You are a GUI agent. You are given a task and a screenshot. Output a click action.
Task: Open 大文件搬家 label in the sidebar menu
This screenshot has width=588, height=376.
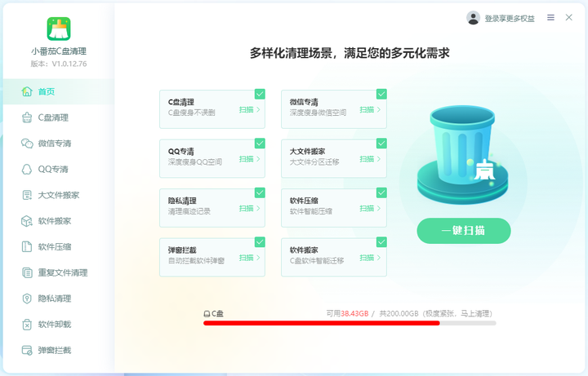click(x=59, y=195)
